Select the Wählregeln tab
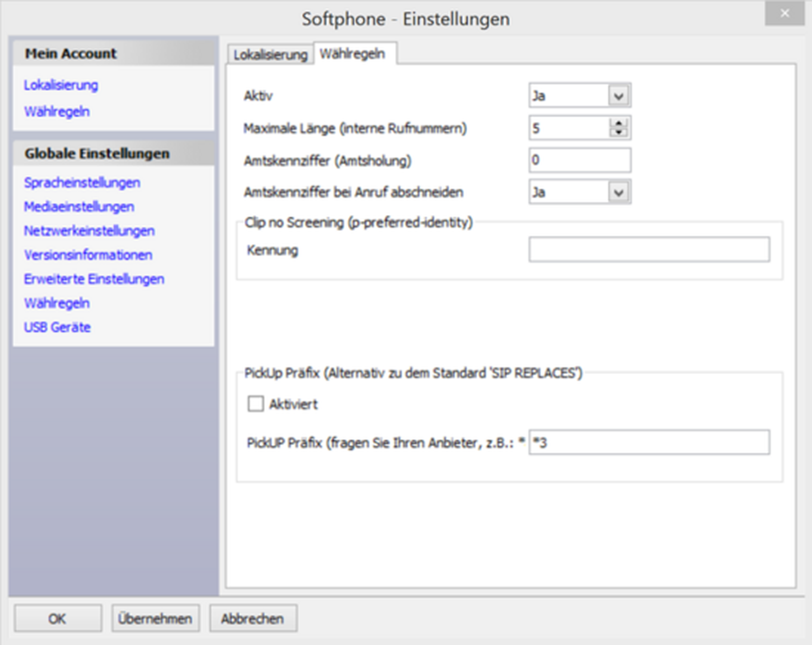 (x=352, y=54)
